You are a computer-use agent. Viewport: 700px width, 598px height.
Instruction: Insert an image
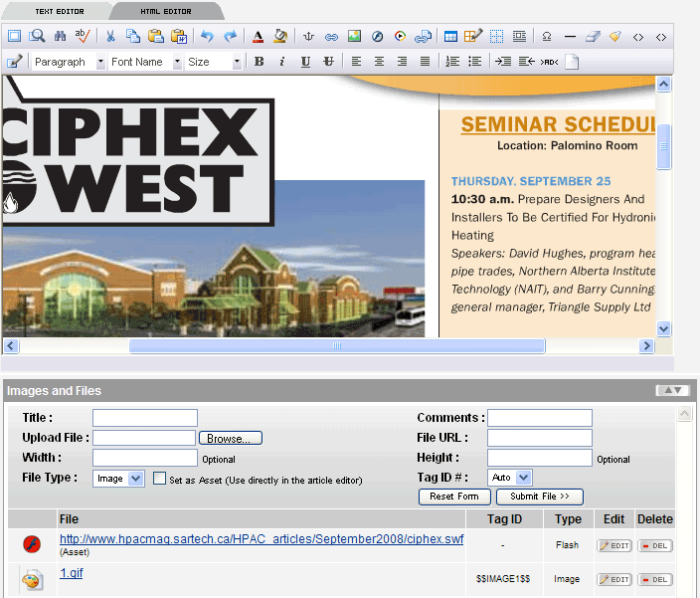click(x=354, y=36)
